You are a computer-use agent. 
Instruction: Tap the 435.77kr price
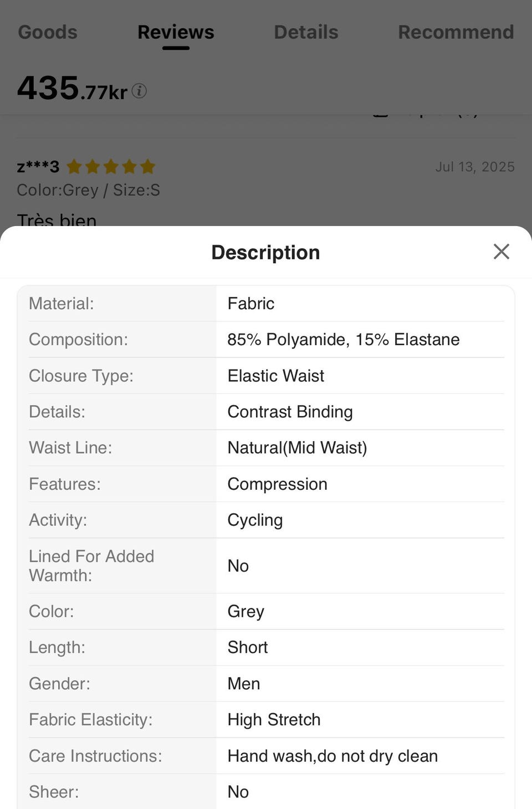[x=72, y=89]
